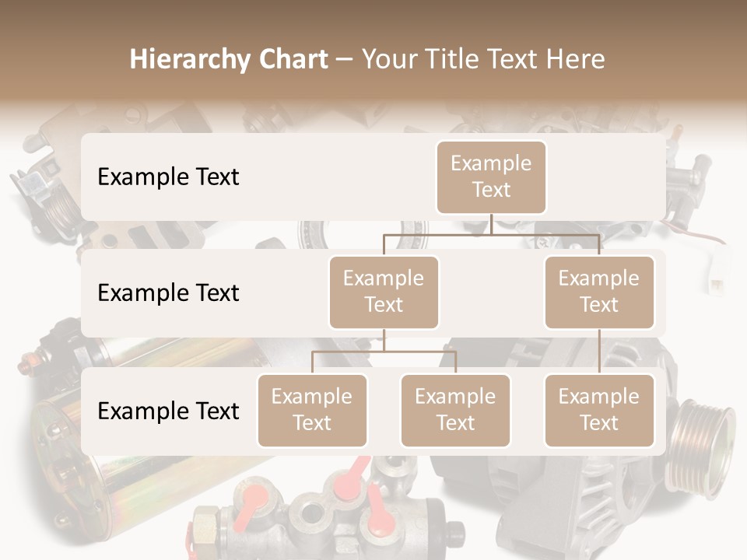Click the first row's "Example Text" label

168,177
